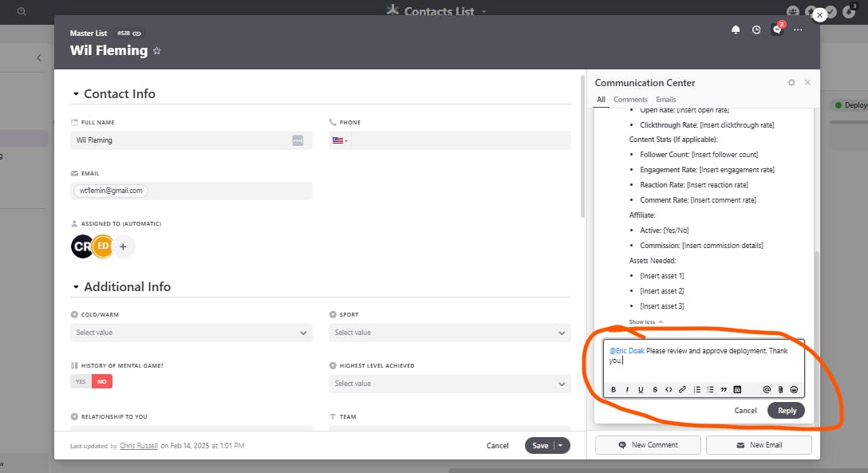Click 'Follower Count: [Insert follower count]' line
The width and height of the screenshot is (868, 473).
[x=699, y=155]
